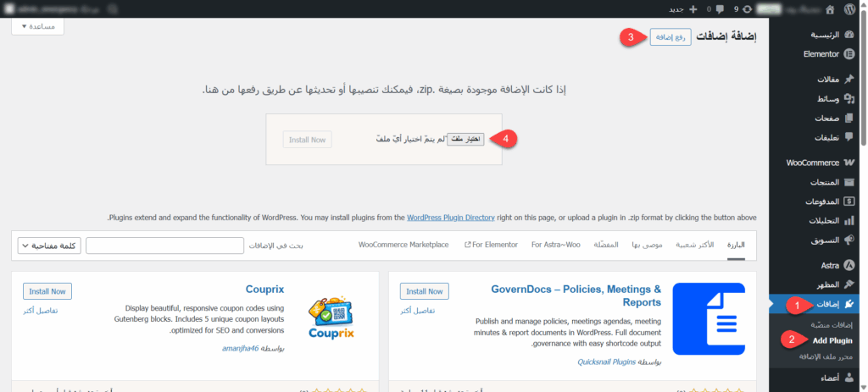Image resolution: width=868 pixels, height=392 pixels.
Task: Expand the مساعدة help panel
Action: (x=38, y=27)
